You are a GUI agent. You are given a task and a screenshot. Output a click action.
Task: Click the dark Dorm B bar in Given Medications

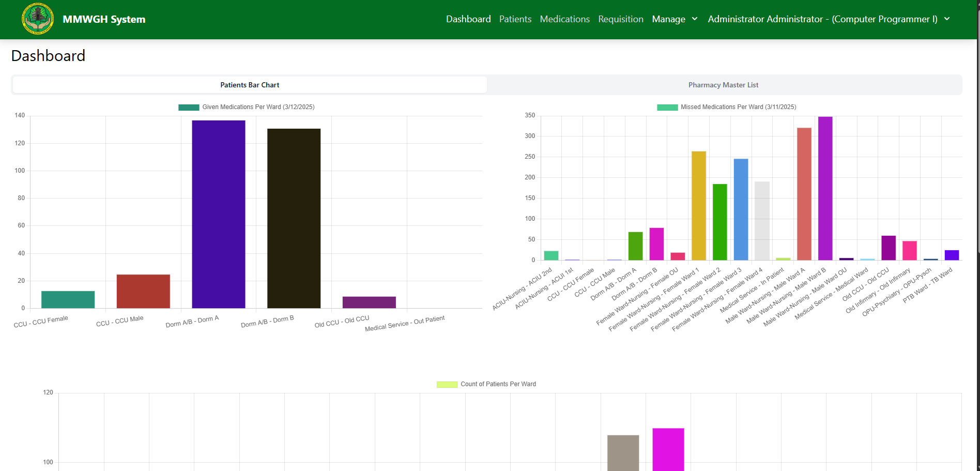click(294, 218)
